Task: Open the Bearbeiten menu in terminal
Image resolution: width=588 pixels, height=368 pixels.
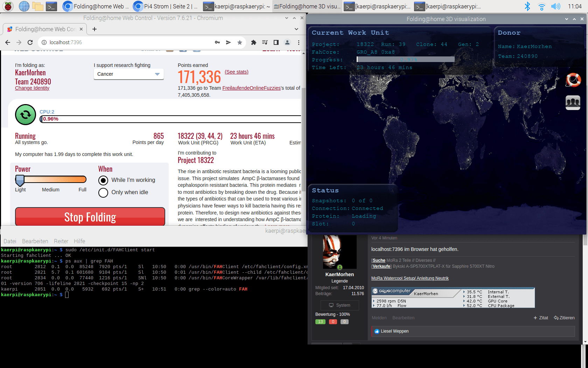Action: point(35,241)
